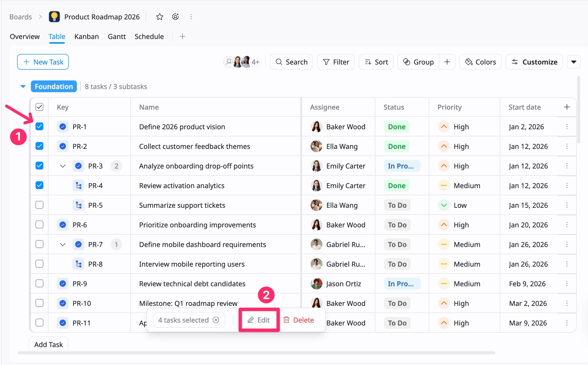Collapse PR-3 subtasks
This screenshot has width=588, height=365.
63,166
